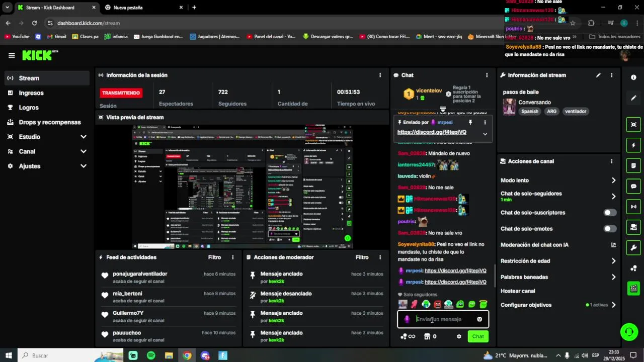Click the KICK logo

click(x=40, y=55)
